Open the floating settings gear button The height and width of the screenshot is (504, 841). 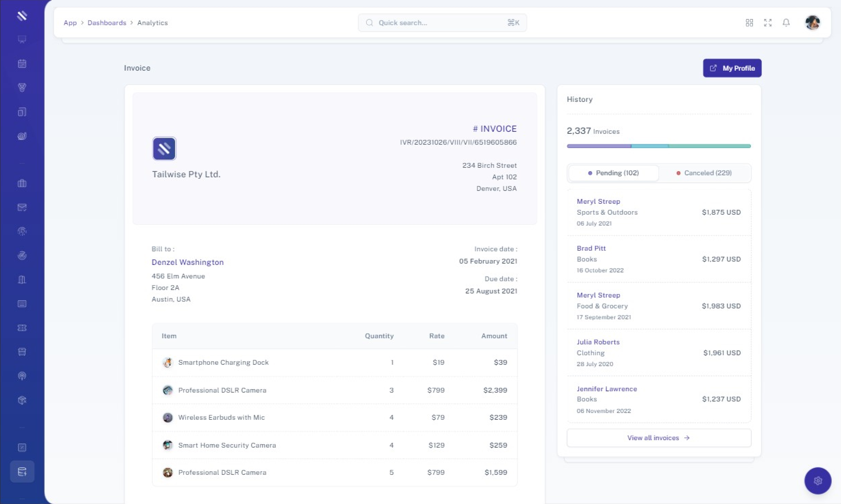coord(818,481)
